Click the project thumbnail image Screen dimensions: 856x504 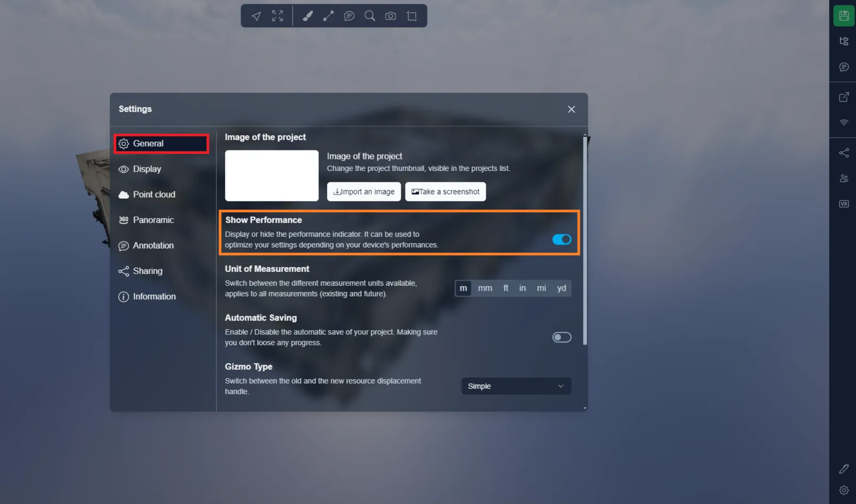click(272, 176)
